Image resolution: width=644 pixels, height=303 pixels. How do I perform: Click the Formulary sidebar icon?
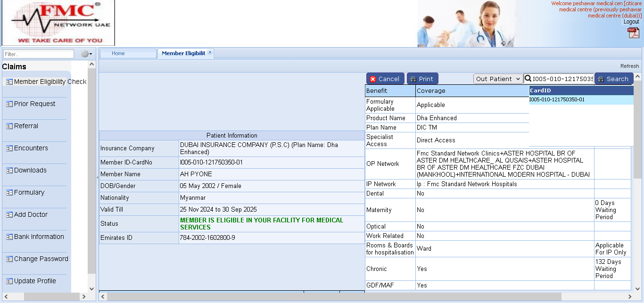tap(9, 193)
